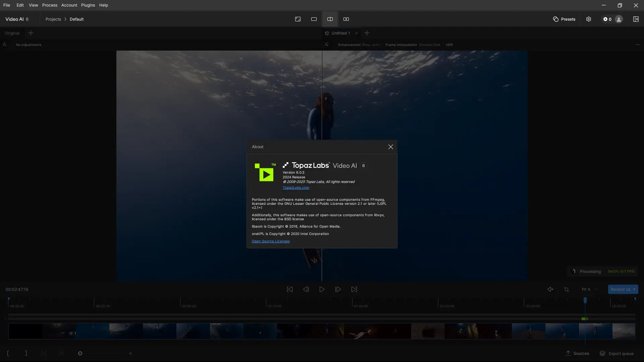Open crop tool icon
The height and width of the screenshot is (362, 644).
click(x=567, y=289)
